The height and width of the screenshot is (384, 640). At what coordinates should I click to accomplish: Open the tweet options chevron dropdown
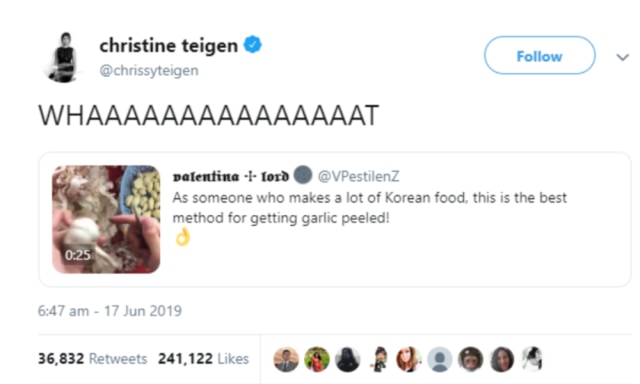point(622,57)
